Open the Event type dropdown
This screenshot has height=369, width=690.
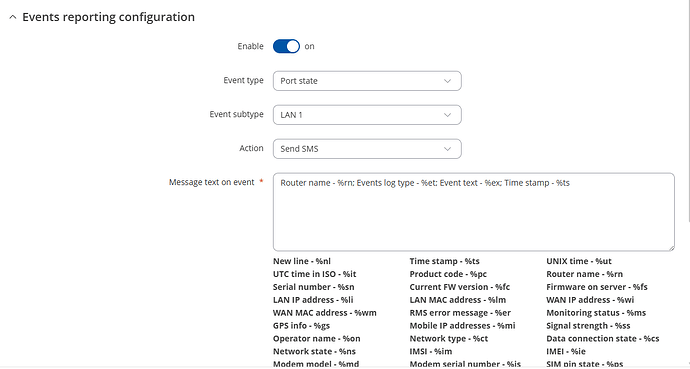[367, 81]
